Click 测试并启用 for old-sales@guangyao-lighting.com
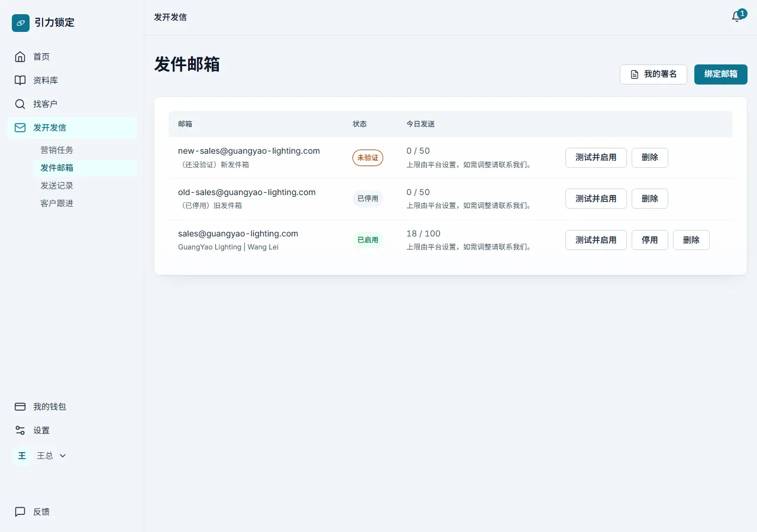Screen dimensions: 757x532 (596, 199)
